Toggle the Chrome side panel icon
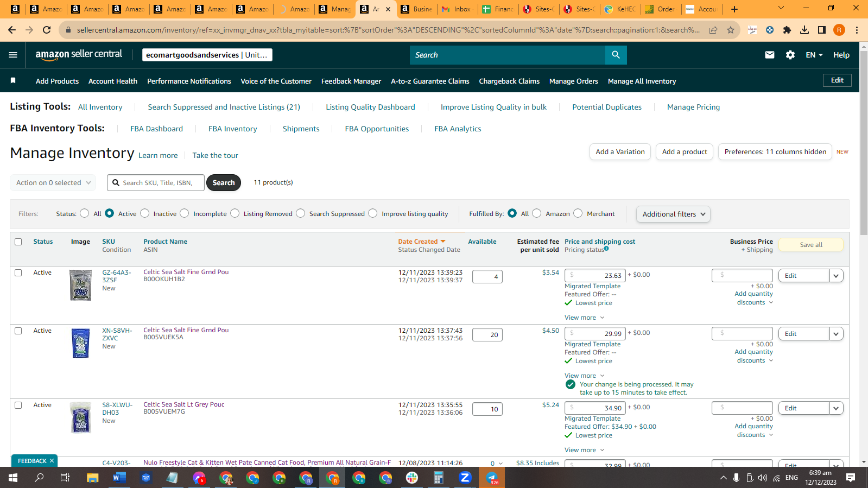 pyautogui.click(x=822, y=30)
